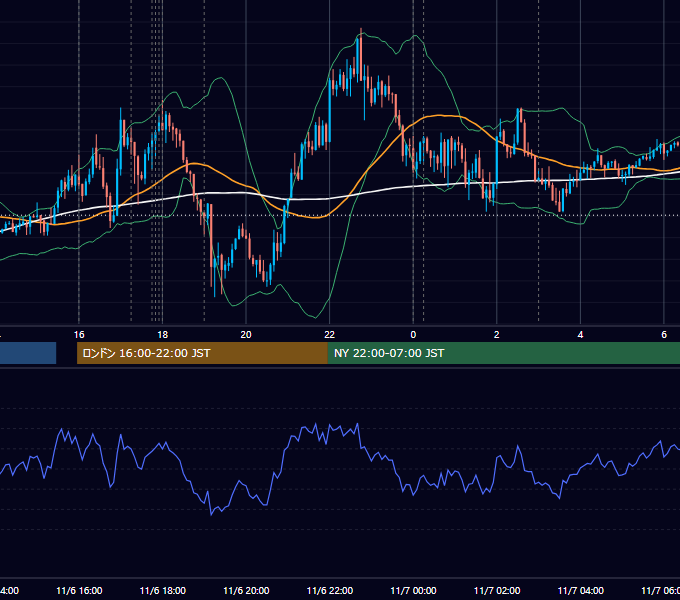Image resolution: width=680 pixels, height=600 pixels.
Task: Click the 11/6 22:00 bottom time label
Action: pyautogui.click(x=330, y=590)
